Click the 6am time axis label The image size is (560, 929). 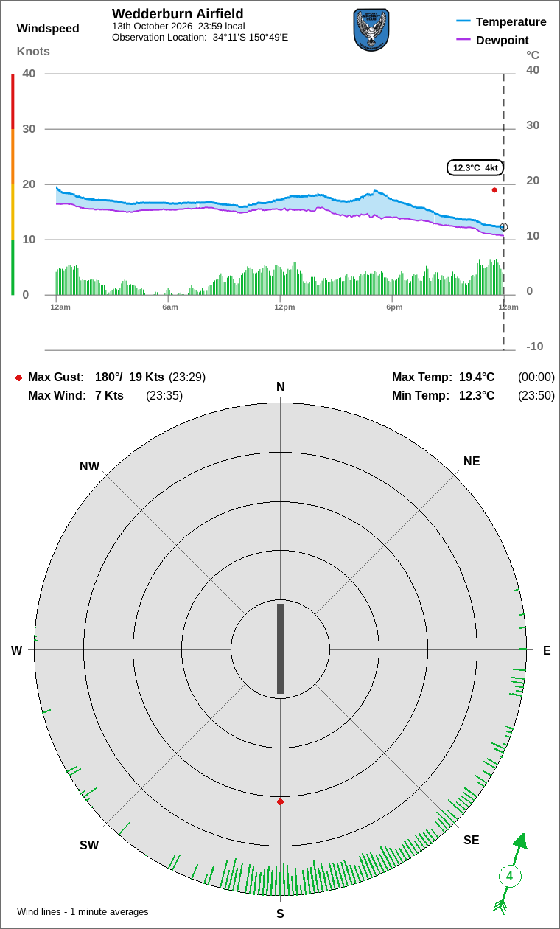point(170,307)
